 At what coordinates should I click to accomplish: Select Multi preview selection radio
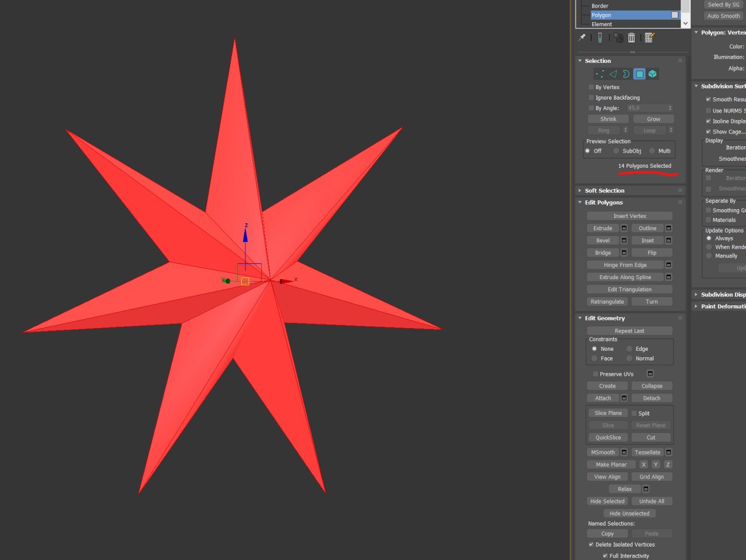652,151
